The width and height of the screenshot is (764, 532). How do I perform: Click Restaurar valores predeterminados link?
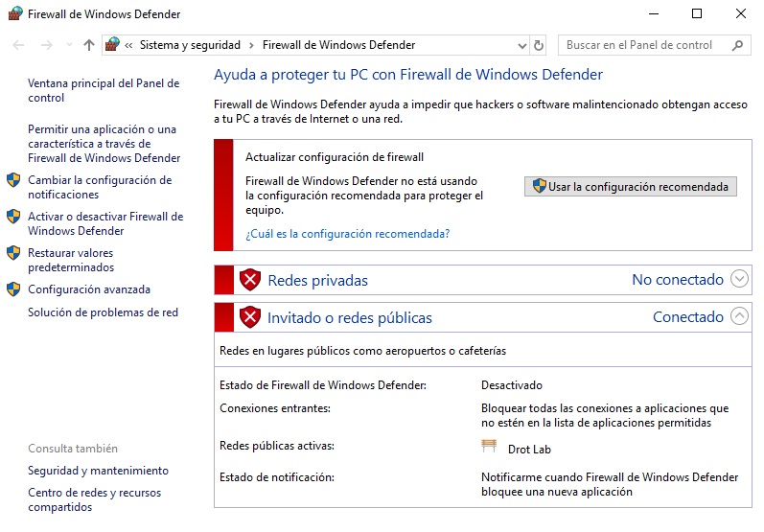71,260
